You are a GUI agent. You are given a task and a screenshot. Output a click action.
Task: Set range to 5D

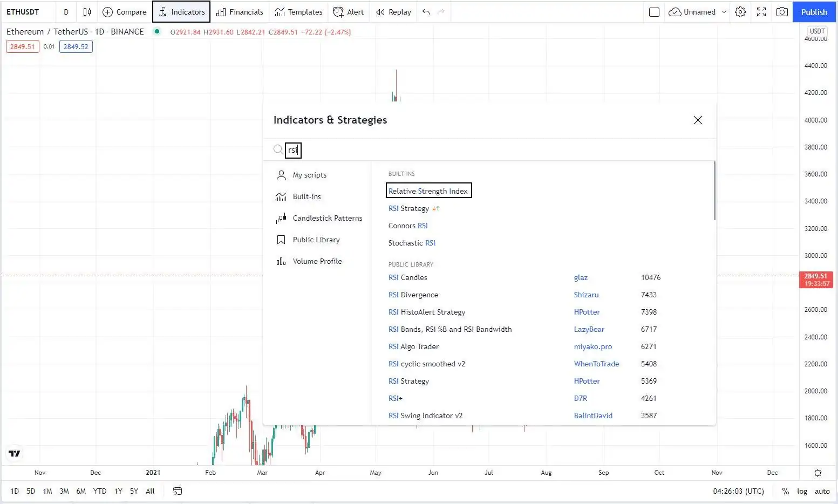click(x=31, y=491)
